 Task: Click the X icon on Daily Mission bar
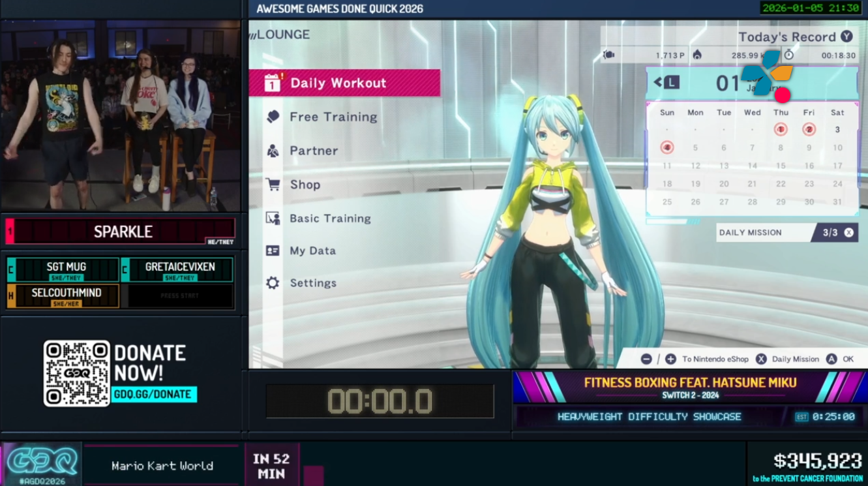point(848,232)
